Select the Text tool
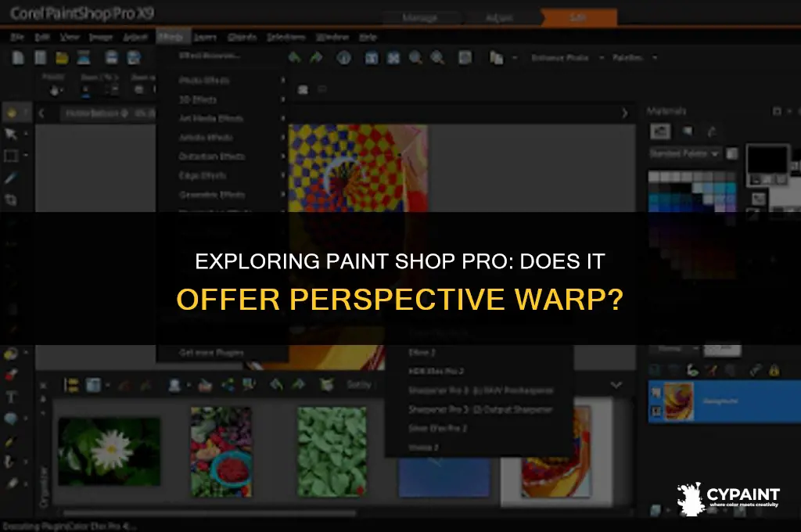Viewport: 801px width, 532px height. pyautogui.click(x=11, y=397)
